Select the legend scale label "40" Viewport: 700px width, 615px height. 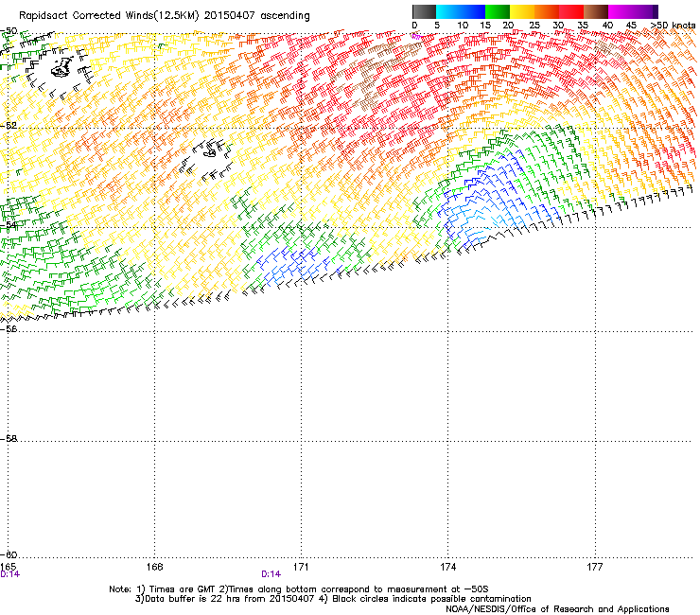click(607, 26)
